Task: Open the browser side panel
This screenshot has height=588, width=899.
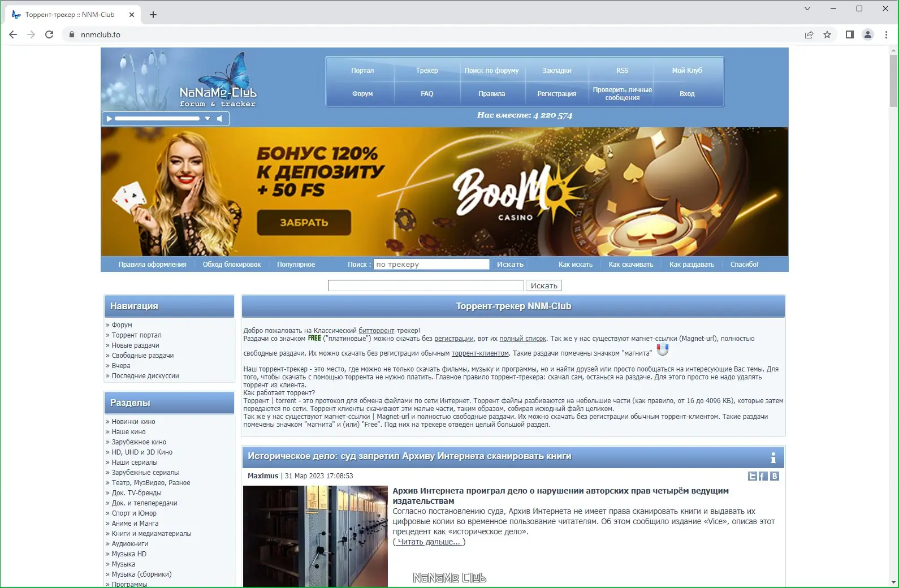Action: tap(849, 34)
